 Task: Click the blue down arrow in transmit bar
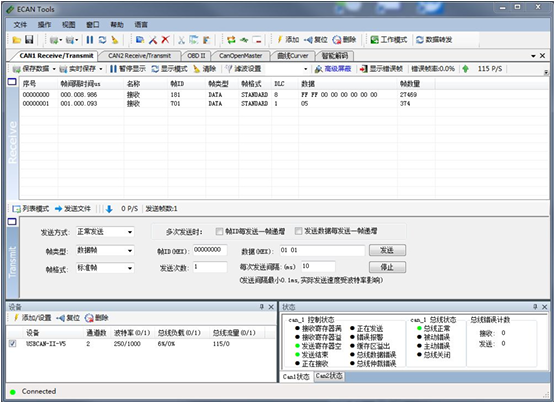point(109,209)
